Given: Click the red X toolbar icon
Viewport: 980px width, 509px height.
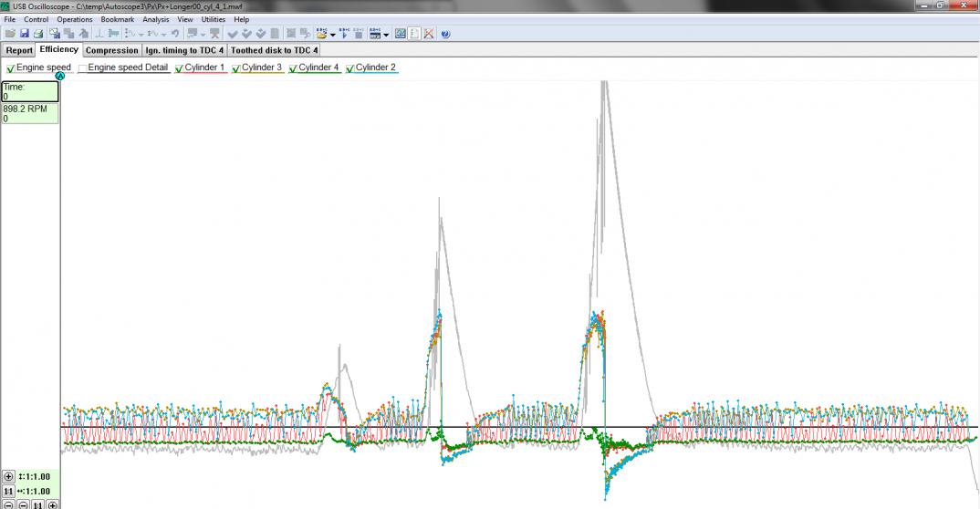Looking at the screenshot, I should [428, 34].
